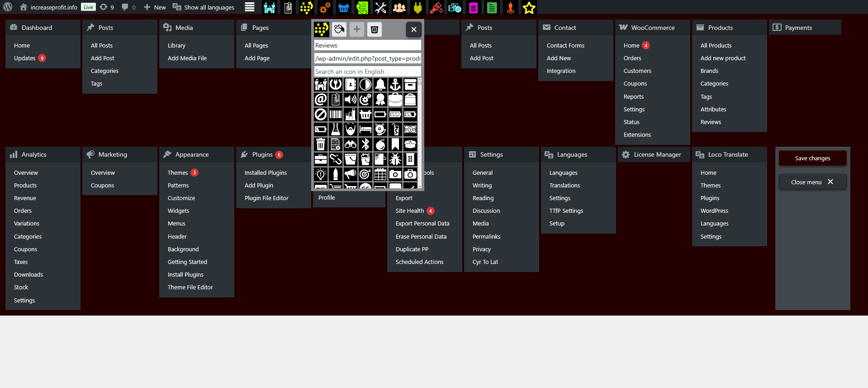
Task: Pick the bell icon in the icon picker
Action: click(x=380, y=85)
